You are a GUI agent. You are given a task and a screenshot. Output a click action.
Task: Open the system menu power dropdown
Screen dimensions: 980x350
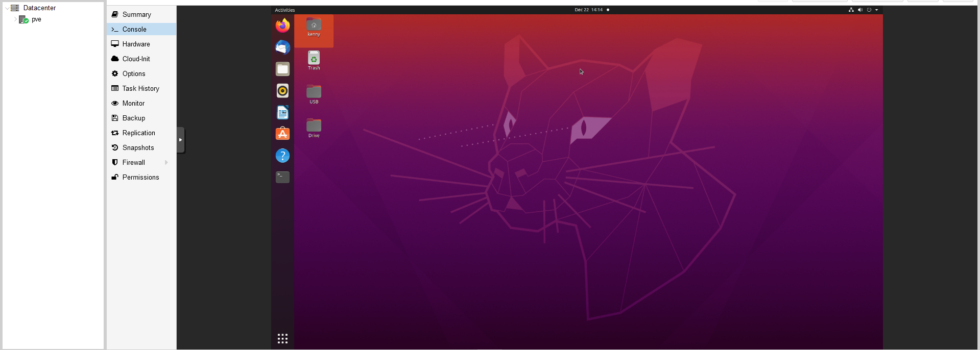point(876,10)
